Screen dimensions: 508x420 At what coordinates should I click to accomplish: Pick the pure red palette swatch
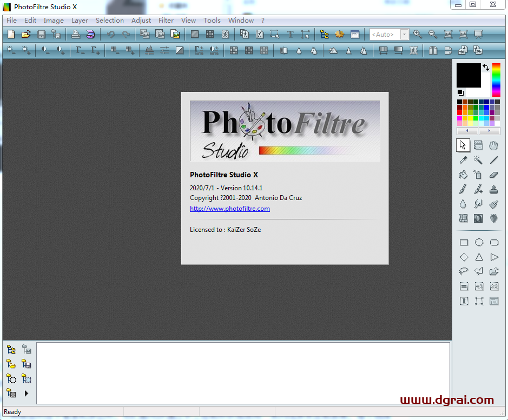click(x=459, y=112)
